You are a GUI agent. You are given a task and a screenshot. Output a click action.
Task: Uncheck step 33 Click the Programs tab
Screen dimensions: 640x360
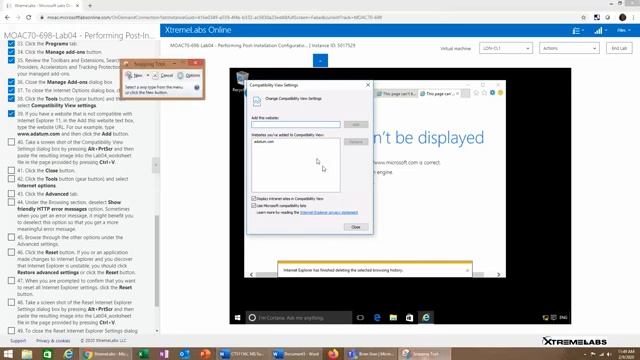click(x=11, y=44)
